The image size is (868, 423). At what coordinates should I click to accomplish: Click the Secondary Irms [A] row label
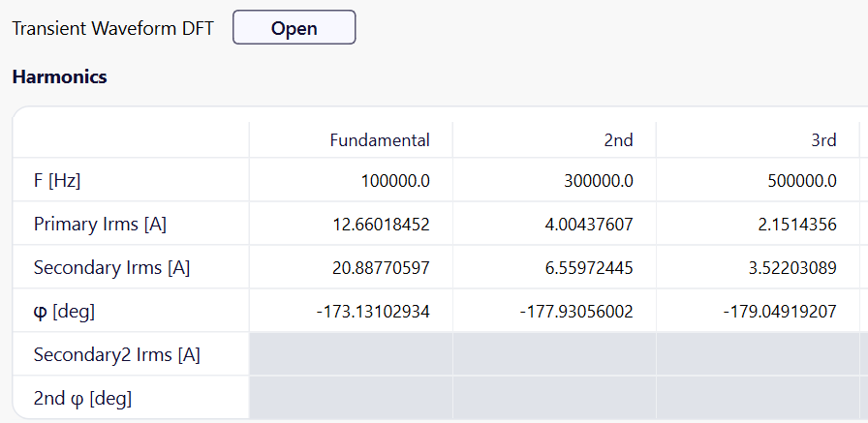click(x=111, y=267)
